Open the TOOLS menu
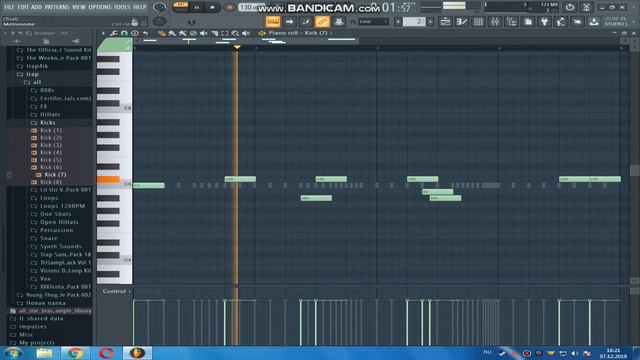Image resolution: width=640 pixels, height=360 pixels. (x=122, y=7)
